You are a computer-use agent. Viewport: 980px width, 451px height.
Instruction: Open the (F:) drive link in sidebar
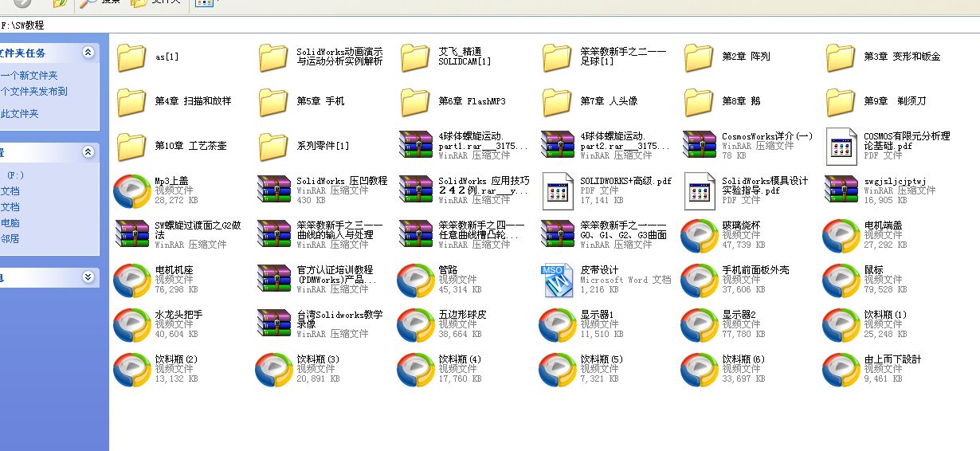coord(16,175)
